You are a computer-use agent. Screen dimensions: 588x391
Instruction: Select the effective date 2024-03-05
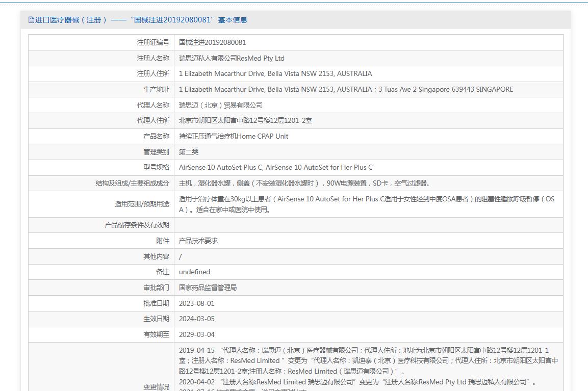pos(197,319)
